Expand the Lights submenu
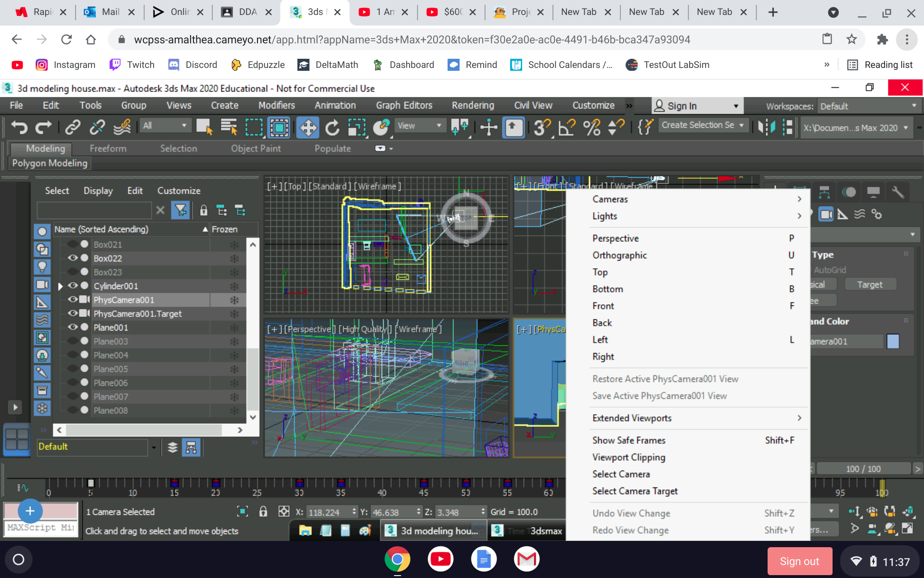The image size is (924, 578). tap(696, 216)
